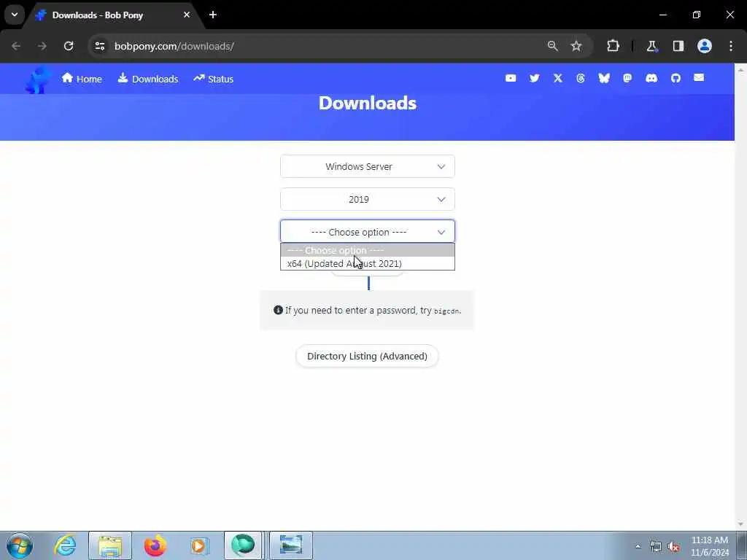
Task: Go to Home navigation link
Action: [82, 79]
